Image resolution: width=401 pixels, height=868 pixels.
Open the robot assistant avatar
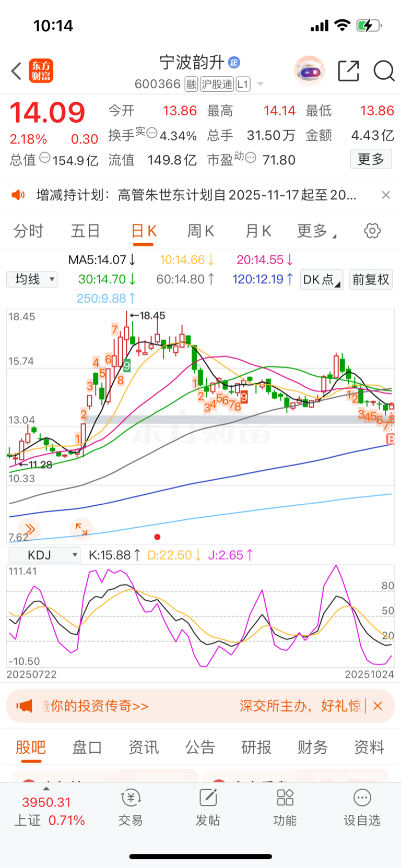coord(310,71)
